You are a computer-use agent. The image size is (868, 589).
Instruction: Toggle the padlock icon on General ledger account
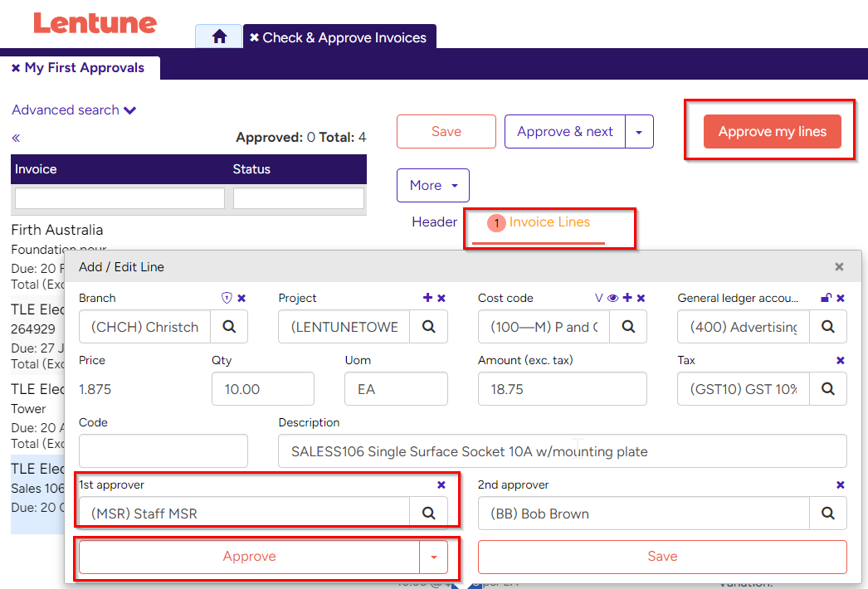pos(825,297)
